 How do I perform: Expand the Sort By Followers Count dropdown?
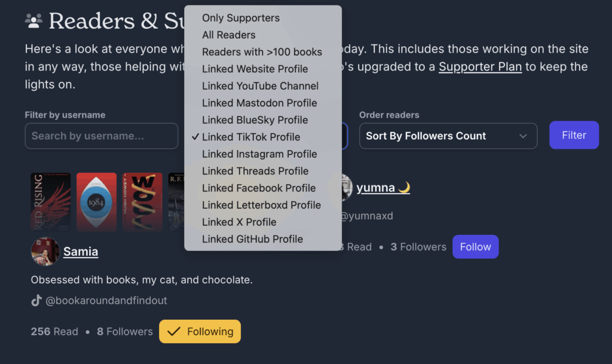point(448,136)
